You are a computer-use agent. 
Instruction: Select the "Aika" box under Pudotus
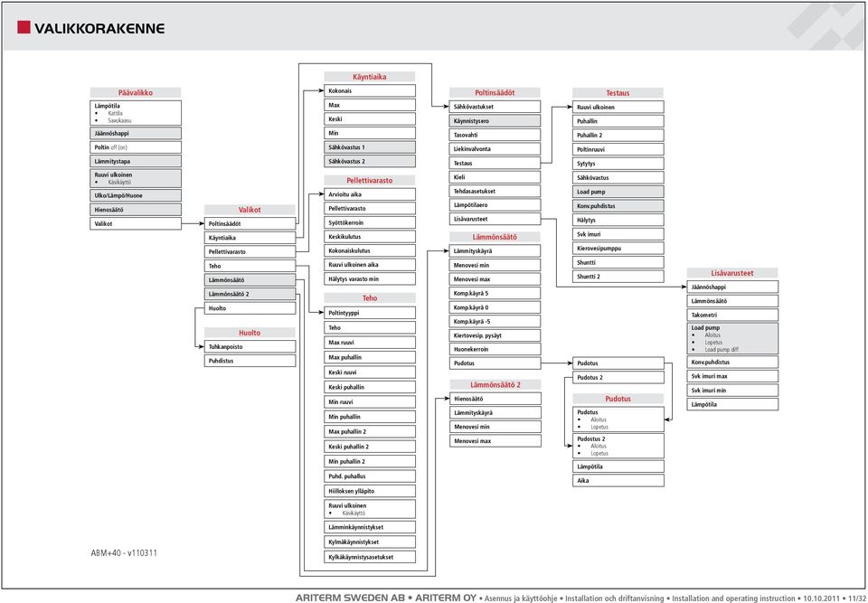[618, 481]
